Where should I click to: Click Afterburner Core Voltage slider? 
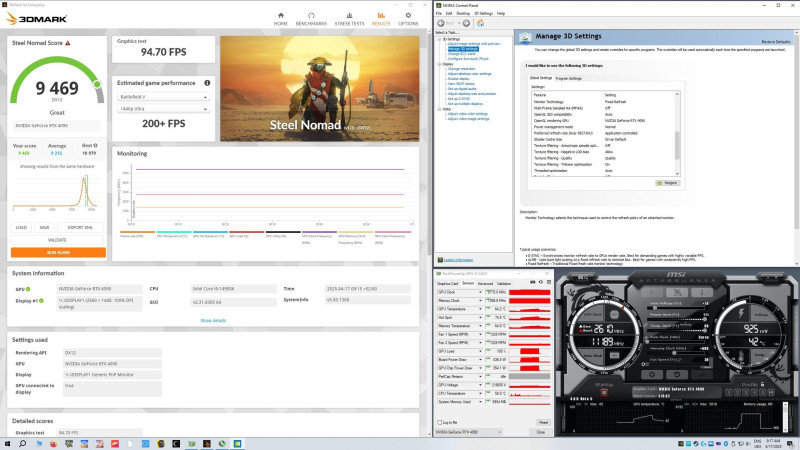click(677, 307)
